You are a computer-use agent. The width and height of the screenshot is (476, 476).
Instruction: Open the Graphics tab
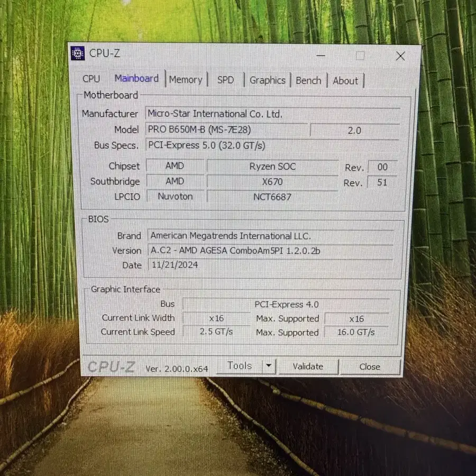coord(268,80)
